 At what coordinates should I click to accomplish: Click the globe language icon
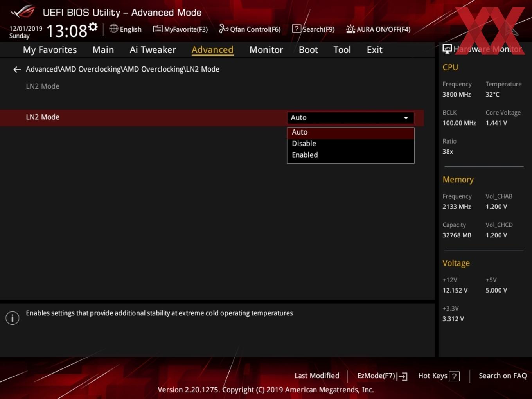[x=113, y=29]
